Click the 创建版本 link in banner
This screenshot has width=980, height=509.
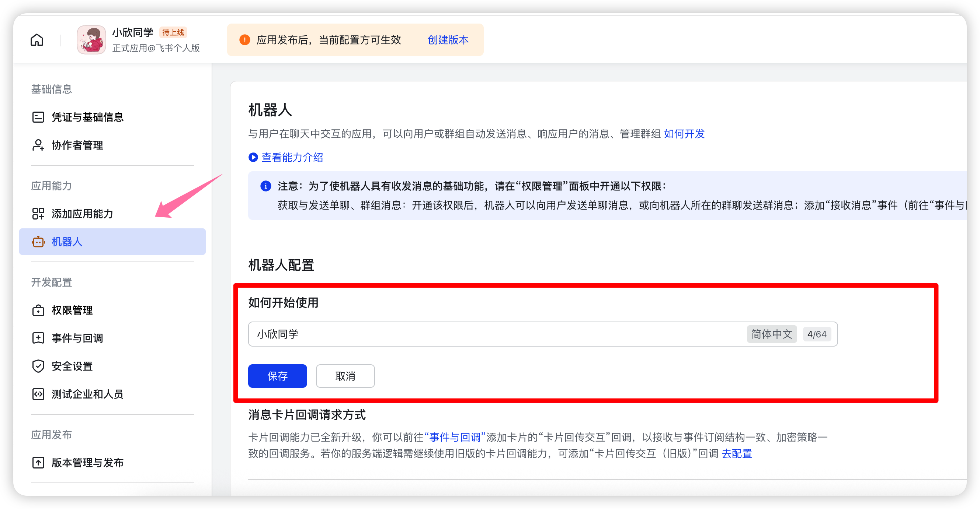pyautogui.click(x=448, y=40)
